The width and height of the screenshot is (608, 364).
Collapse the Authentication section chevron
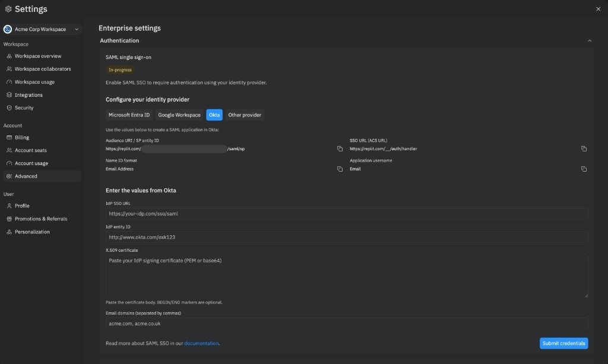point(590,41)
